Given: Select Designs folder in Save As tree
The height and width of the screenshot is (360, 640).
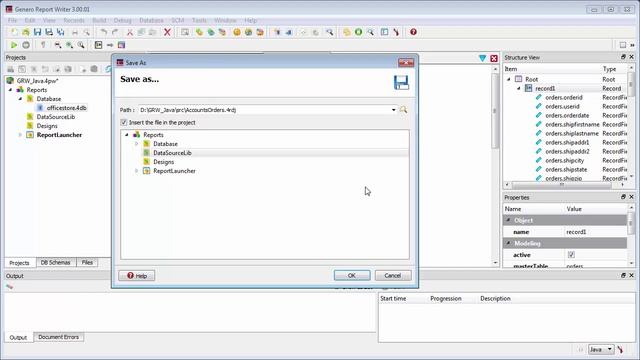Looking at the screenshot, I should [163, 162].
